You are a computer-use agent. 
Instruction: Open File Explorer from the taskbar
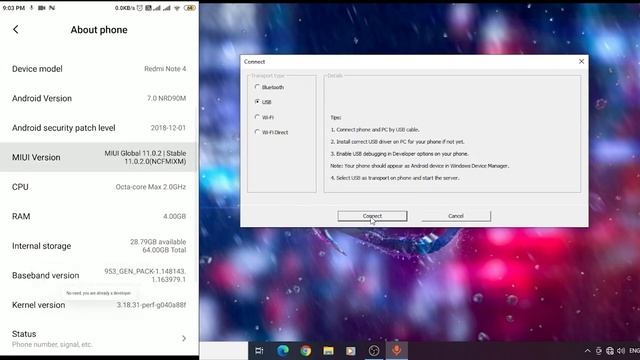pyautogui.click(x=328, y=351)
